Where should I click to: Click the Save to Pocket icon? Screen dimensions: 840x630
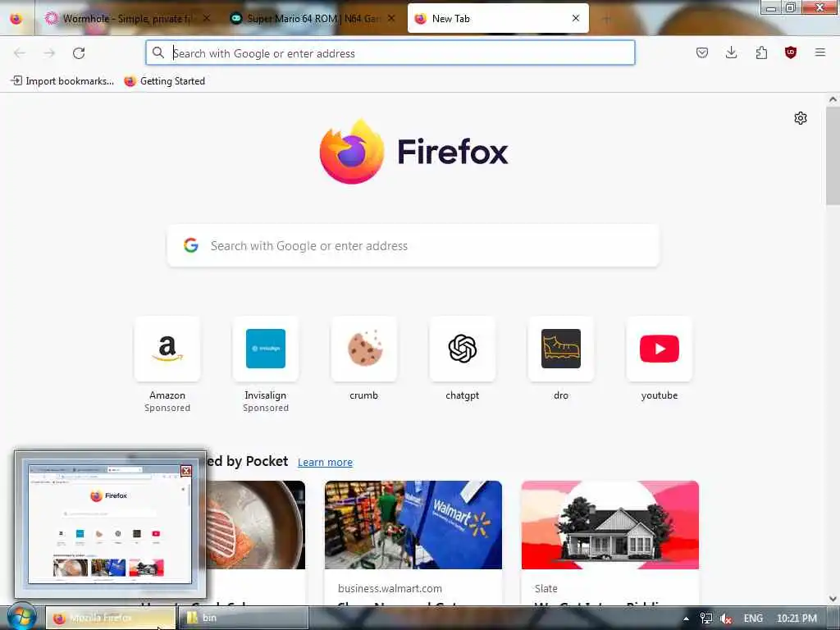[x=702, y=52]
